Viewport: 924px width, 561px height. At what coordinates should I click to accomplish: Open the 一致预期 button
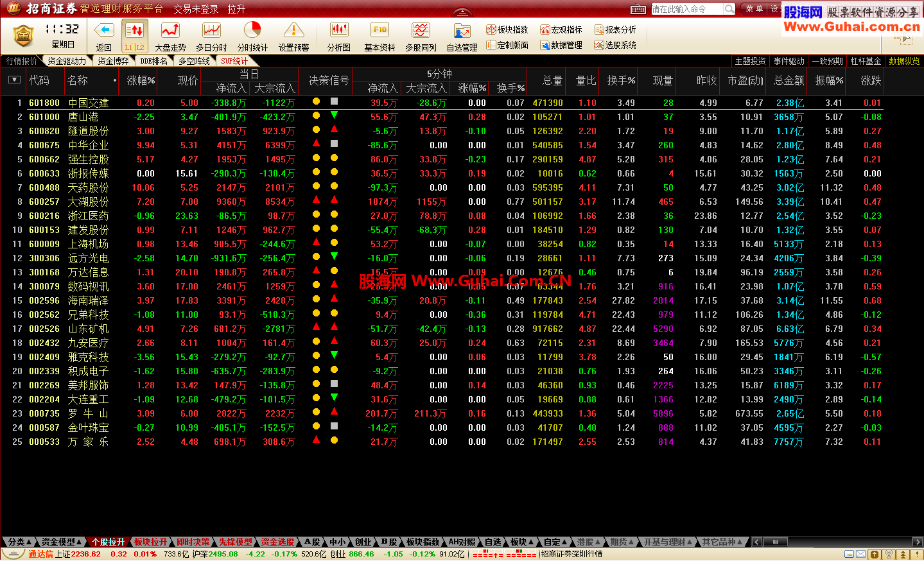[x=827, y=61]
